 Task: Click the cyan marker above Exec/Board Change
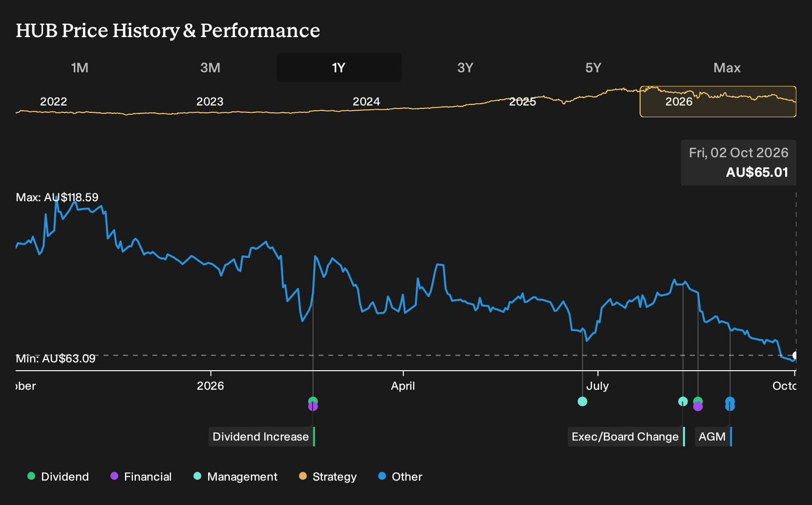683,401
